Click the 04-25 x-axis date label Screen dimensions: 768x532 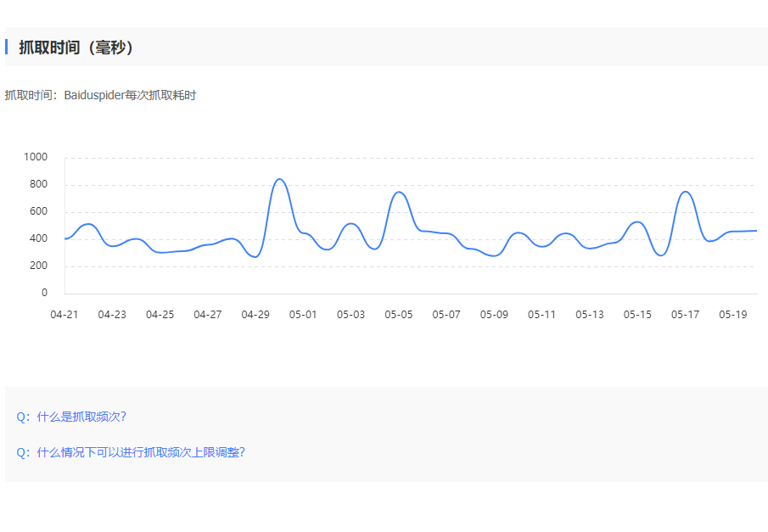[160, 315]
